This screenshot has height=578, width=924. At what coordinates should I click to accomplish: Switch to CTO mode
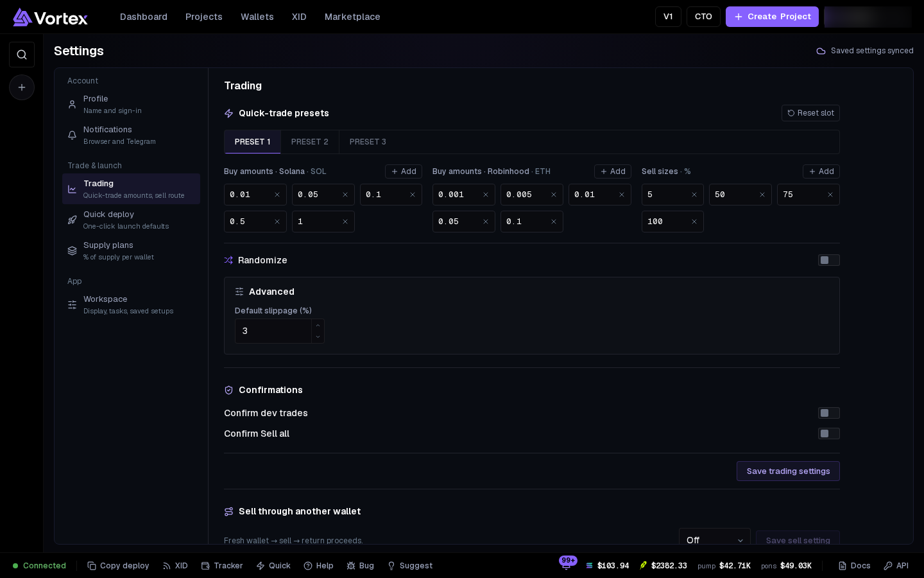click(x=703, y=17)
